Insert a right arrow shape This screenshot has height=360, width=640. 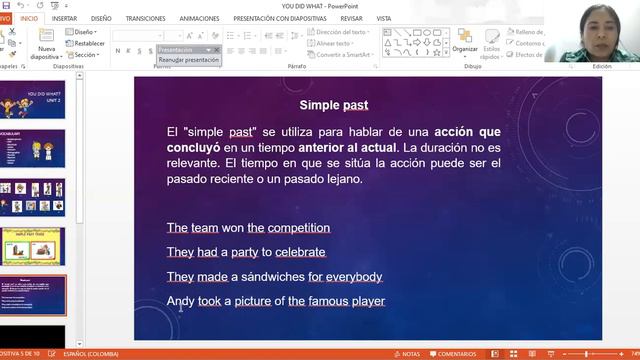417,42
